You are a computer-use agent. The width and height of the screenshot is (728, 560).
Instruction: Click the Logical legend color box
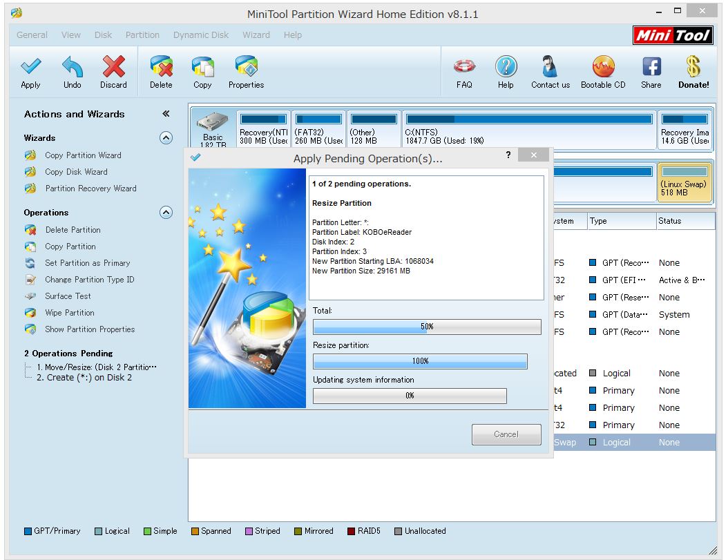(99, 531)
